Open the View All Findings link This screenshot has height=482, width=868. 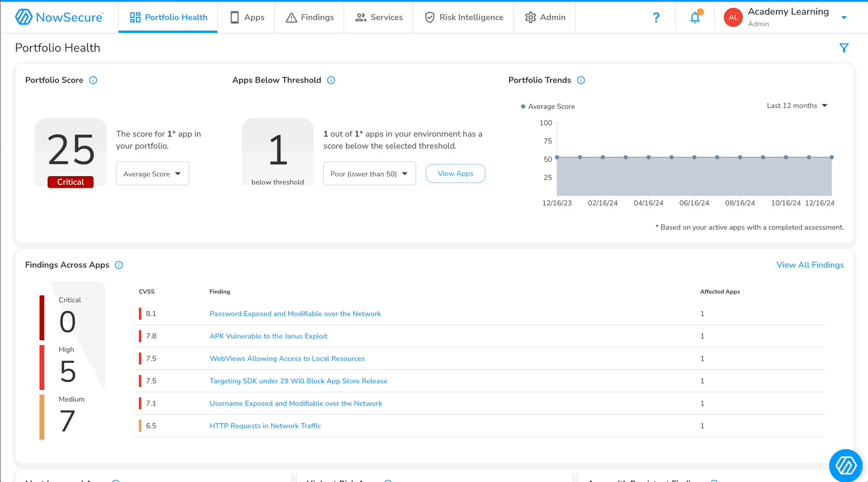[810, 265]
